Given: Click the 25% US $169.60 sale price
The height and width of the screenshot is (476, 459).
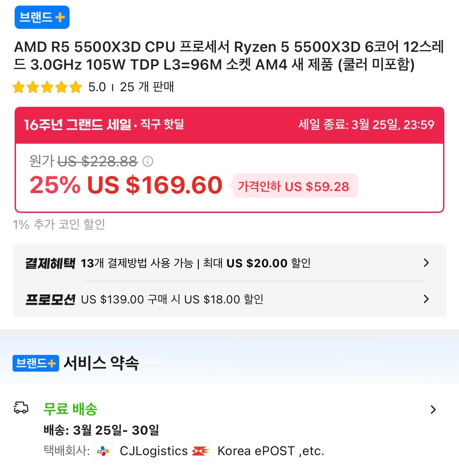Looking at the screenshot, I should tap(126, 185).
